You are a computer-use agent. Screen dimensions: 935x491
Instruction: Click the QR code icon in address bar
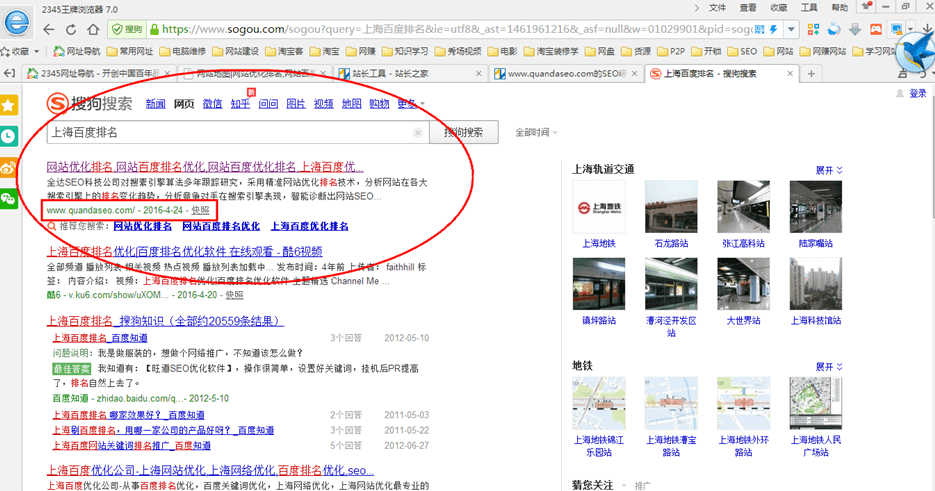tap(759, 29)
